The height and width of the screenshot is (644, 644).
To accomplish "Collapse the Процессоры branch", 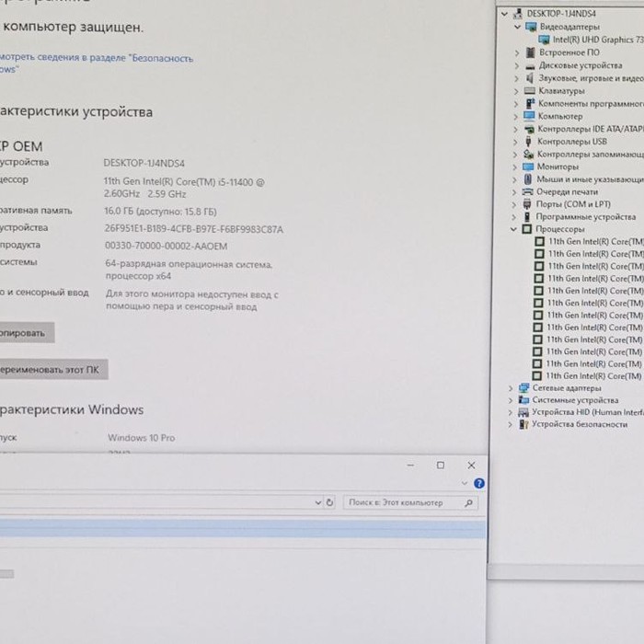I will [x=513, y=229].
